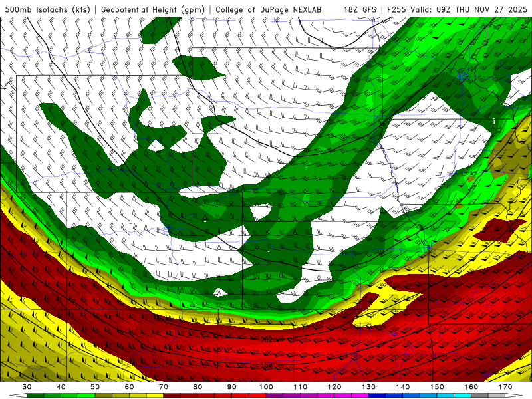The height and width of the screenshot is (399, 532).
Task: Click the 'F255' forecast hour text
Action: [x=396, y=9]
